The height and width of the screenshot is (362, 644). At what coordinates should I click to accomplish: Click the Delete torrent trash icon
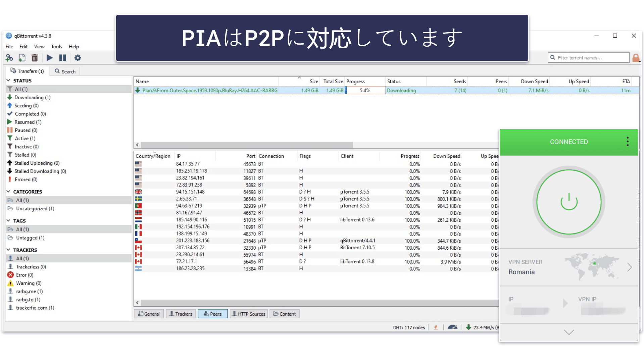click(x=35, y=58)
